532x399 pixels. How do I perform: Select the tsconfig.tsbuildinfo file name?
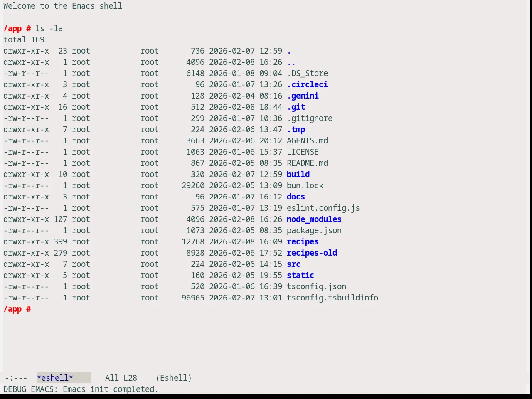[332, 298]
